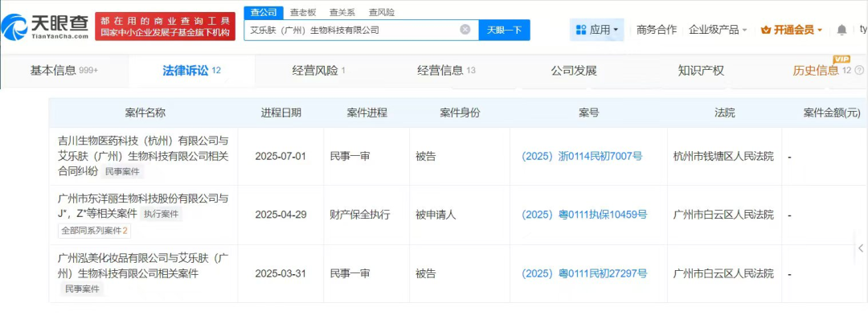Select date 2025-03-31

pos(280,273)
